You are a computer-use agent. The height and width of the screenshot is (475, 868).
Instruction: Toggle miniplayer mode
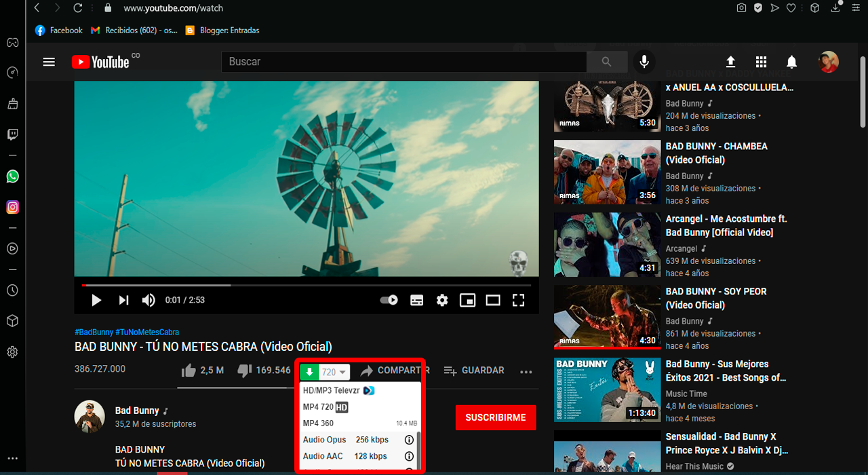pyautogui.click(x=468, y=300)
